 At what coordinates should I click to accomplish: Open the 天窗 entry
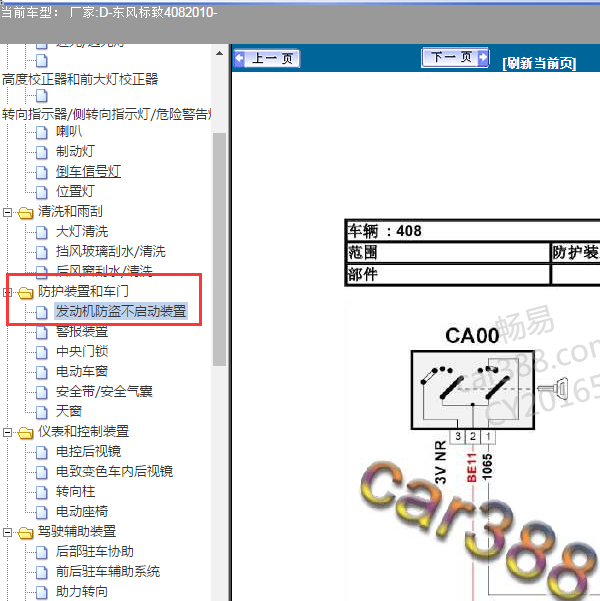click(69, 411)
